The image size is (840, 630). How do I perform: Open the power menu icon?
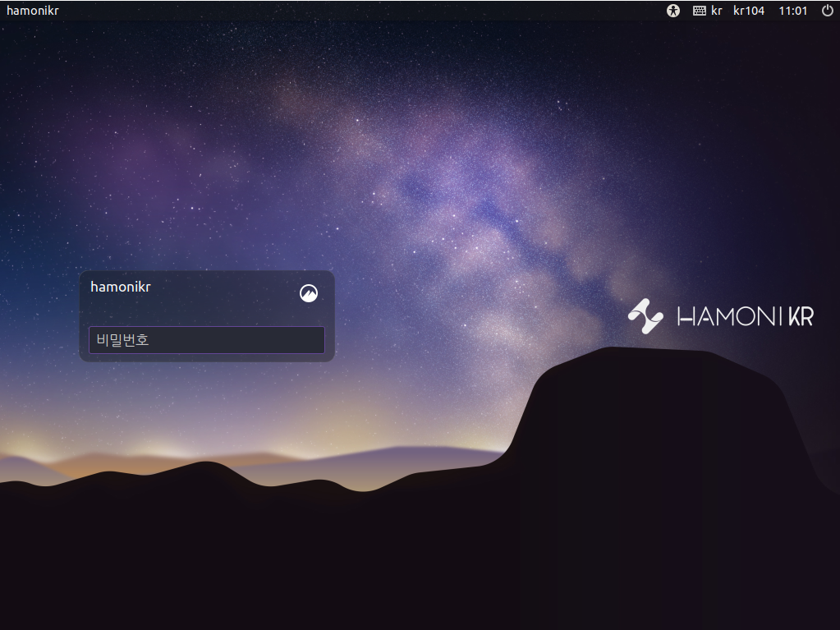coord(827,11)
